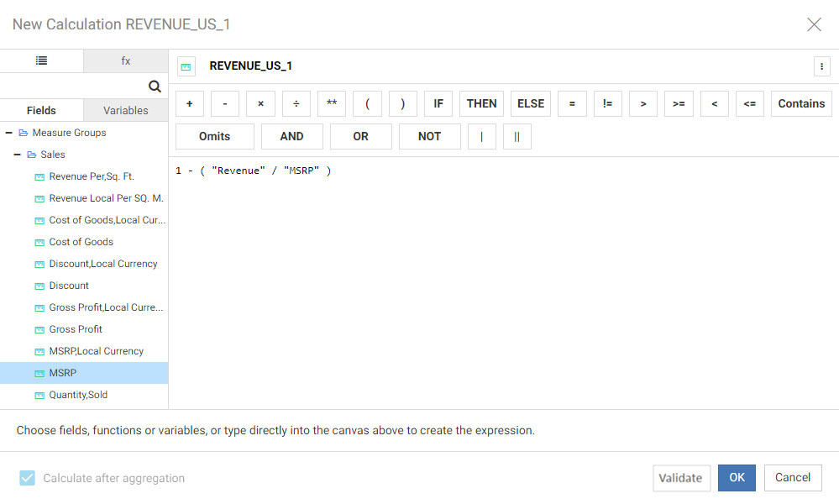This screenshot has height=504, width=839.
Task: Select the Gross Profit field
Action: pos(76,329)
